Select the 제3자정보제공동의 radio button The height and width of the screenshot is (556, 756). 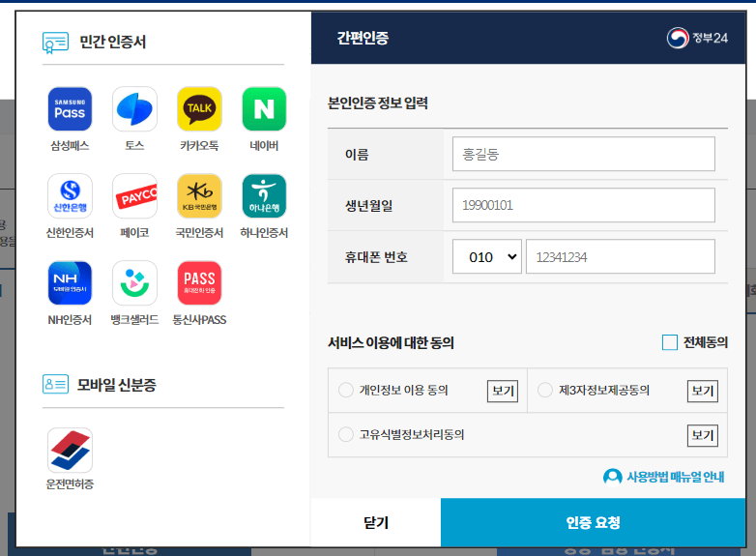[x=545, y=390]
